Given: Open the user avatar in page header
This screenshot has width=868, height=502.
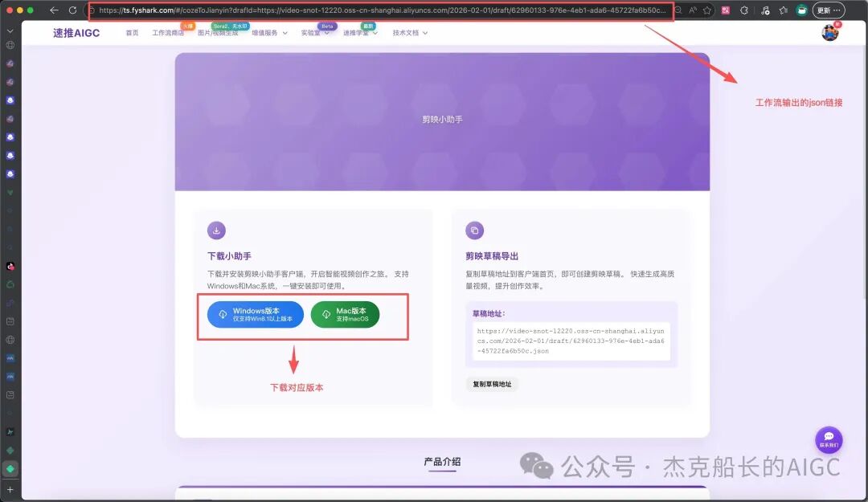Looking at the screenshot, I should click(829, 33).
